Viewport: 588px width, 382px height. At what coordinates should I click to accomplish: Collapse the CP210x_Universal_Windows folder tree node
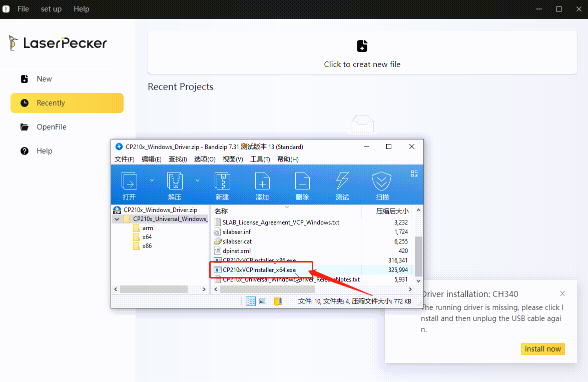[x=117, y=219]
